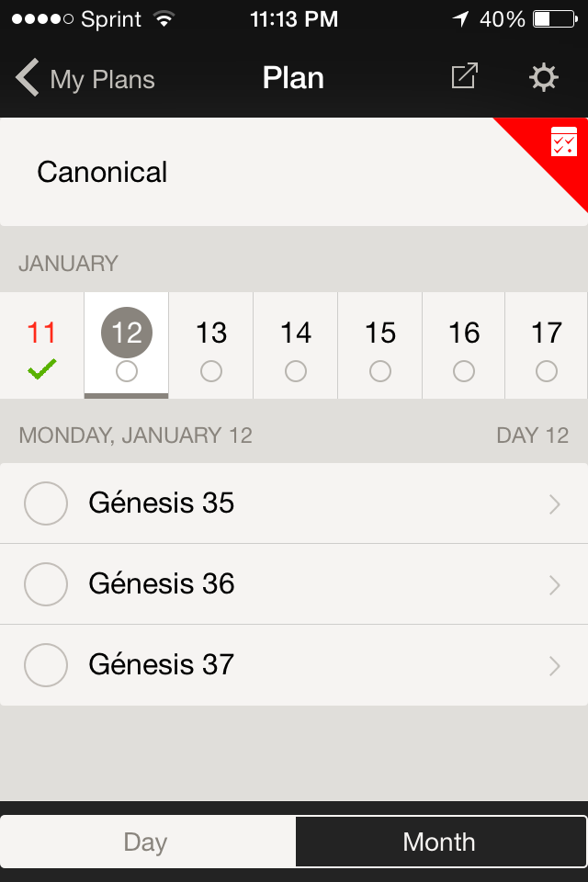Tap the share/export icon in header
The height and width of the screenshot is (882, 588).
click(x=464, y=77)
